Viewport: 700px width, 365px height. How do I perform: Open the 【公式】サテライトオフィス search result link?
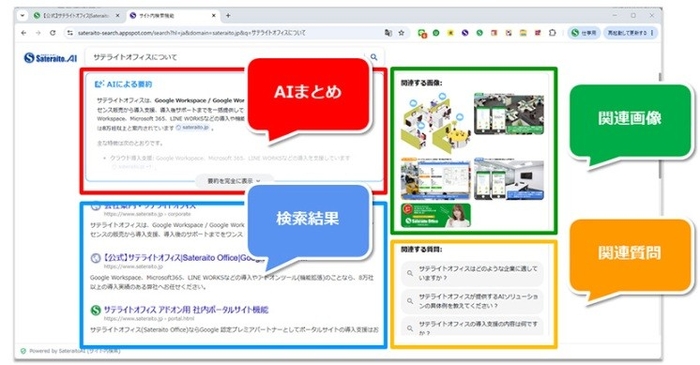pyautogui.click(x=184, y=258)
